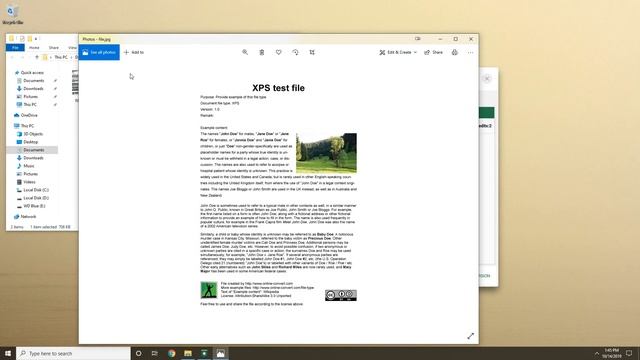The height and width of the screenshot is (360, 640).
Task: Open the Home tab in File Explorer
Action: (x=34, y=48)
